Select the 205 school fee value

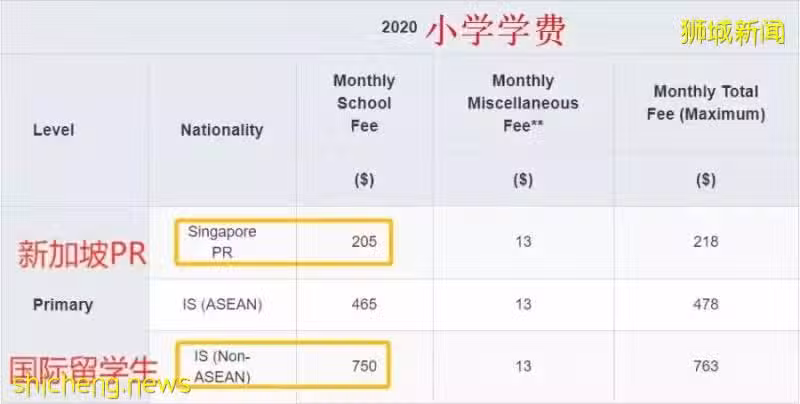(364, 241)
